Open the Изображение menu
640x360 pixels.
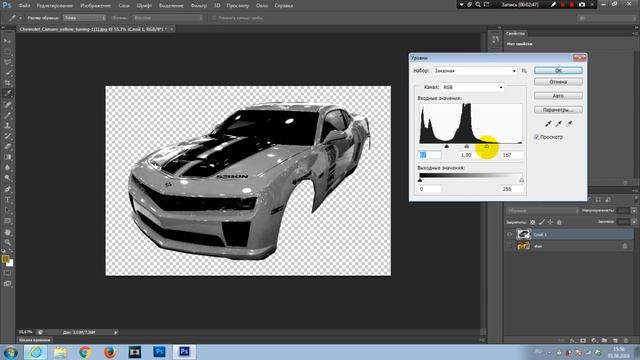[x=96, y=6]
